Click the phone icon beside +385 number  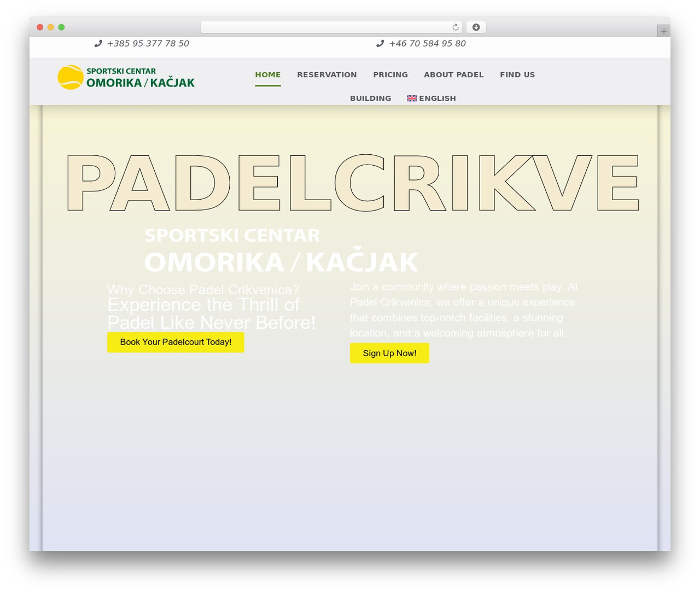coord(98,43)
